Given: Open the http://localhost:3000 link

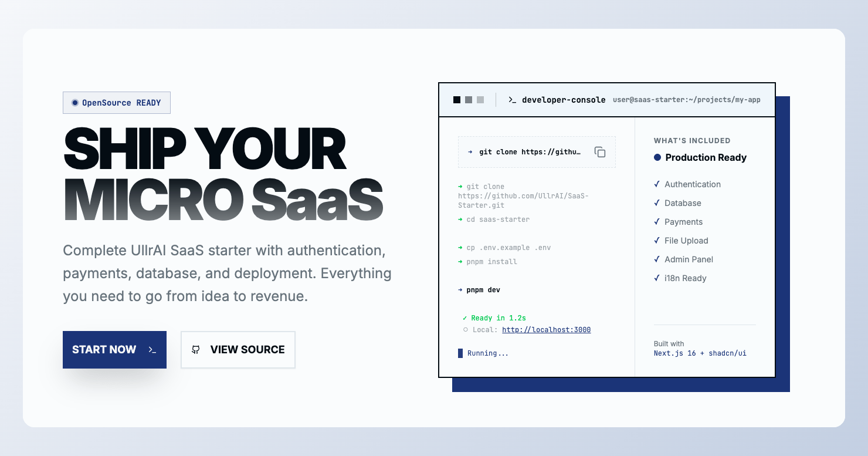Looking at the screenshot, I should pos(547,330).
